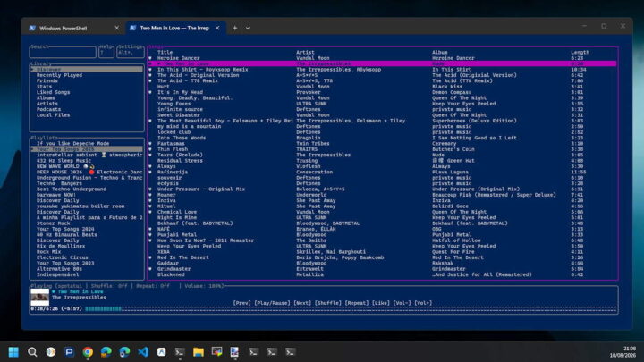The width and height of the screenshot is (644, 362).
Task: Click [Like] for the current track
Action: (381, 303)
